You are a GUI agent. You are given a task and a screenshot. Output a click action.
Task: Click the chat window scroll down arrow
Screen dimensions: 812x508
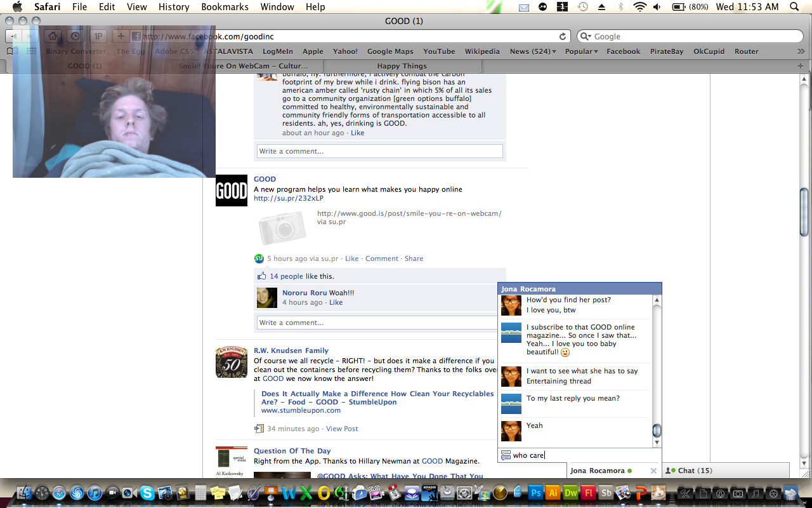657,443
